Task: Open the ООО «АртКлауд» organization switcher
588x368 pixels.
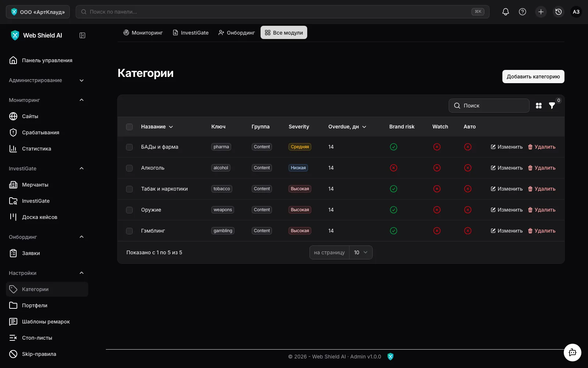Action: coord(38,12)
